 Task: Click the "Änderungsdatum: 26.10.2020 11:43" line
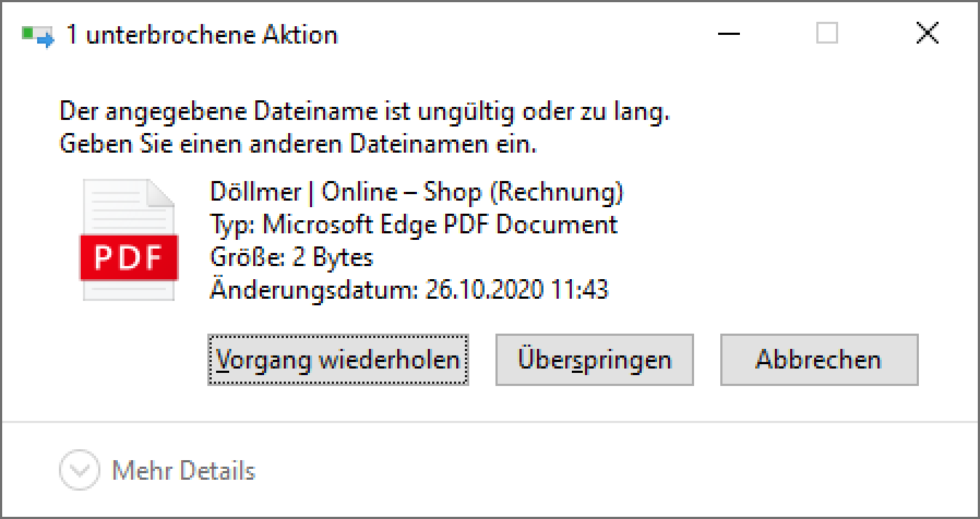point(409,290)
